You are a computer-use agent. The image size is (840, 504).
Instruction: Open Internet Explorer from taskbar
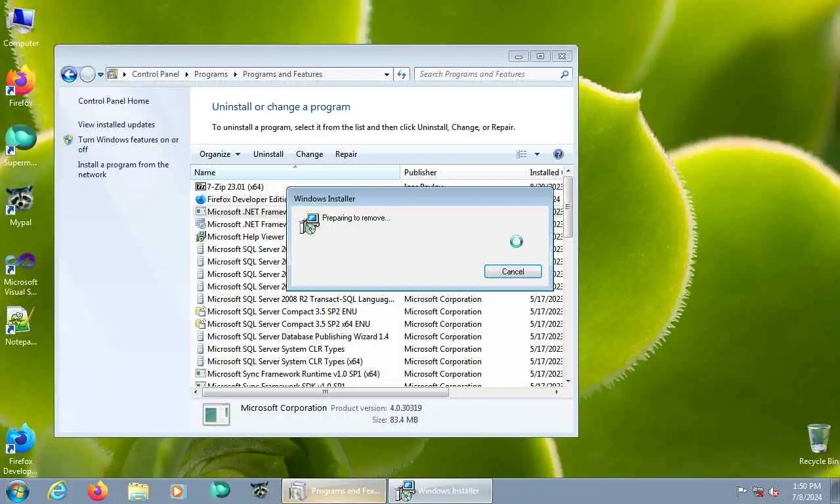point(57,491)
